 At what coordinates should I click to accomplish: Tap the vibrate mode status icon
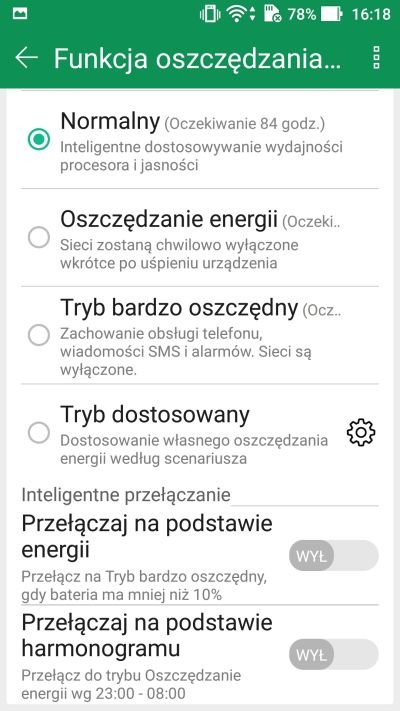coord(209,14)
